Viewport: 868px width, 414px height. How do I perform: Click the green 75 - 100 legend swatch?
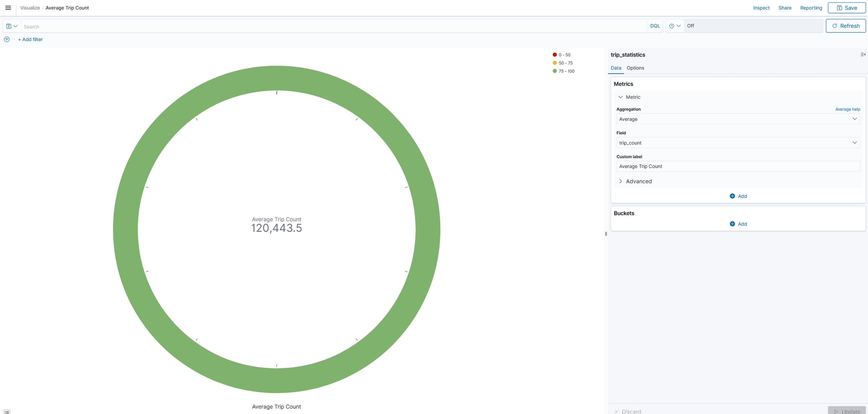point(555,71)
